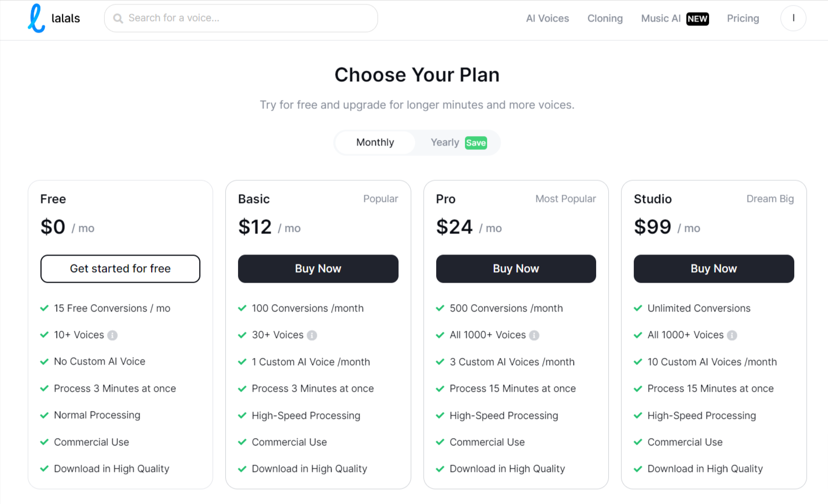Switch billing to Yearly
828x504 pixels.
pos(444,143)
